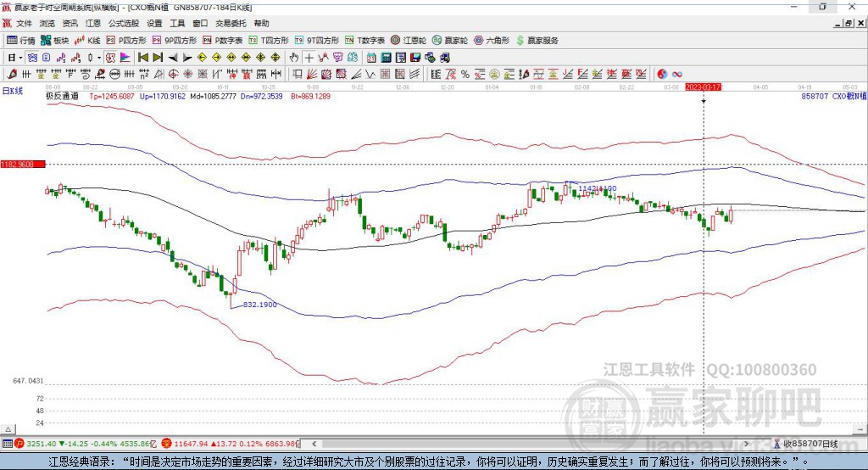Click the Bt=869.1289 value
The width and height of the screenshot is (868, 470).
(310, 96)
